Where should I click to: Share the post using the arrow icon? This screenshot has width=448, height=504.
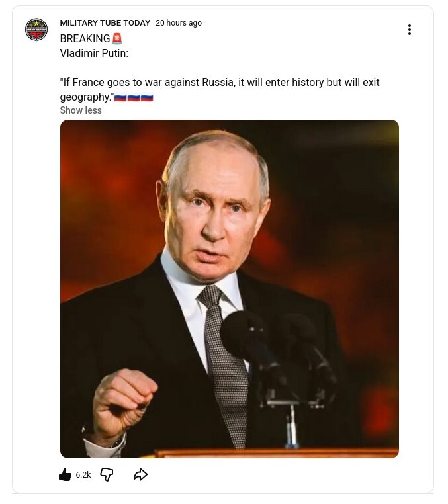140,474
